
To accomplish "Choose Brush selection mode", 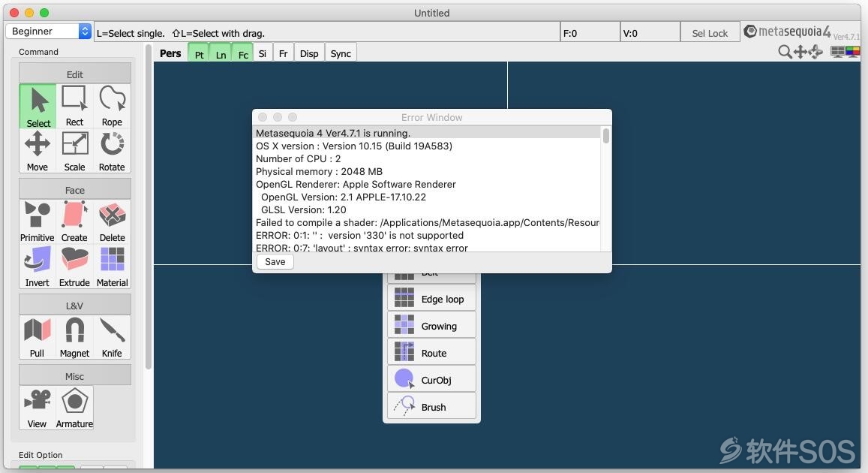I will pyautogui.click(x=432, y=406).
